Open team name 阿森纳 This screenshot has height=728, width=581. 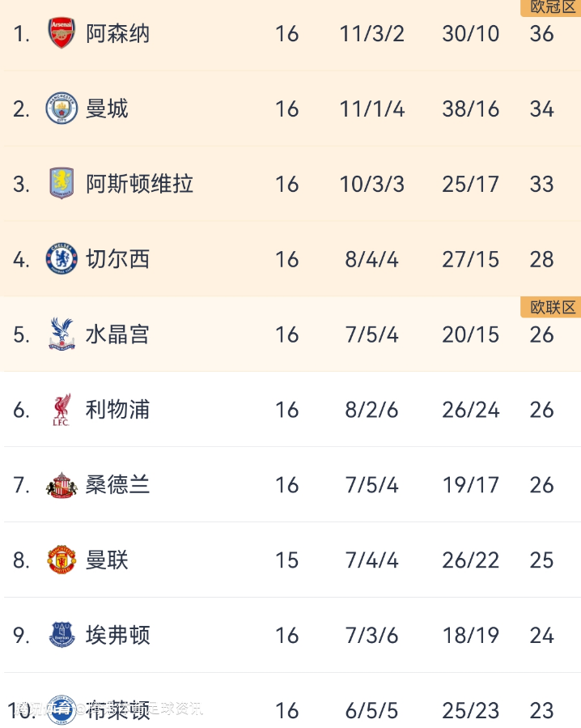pyautogui.click(x=117, y=33)
